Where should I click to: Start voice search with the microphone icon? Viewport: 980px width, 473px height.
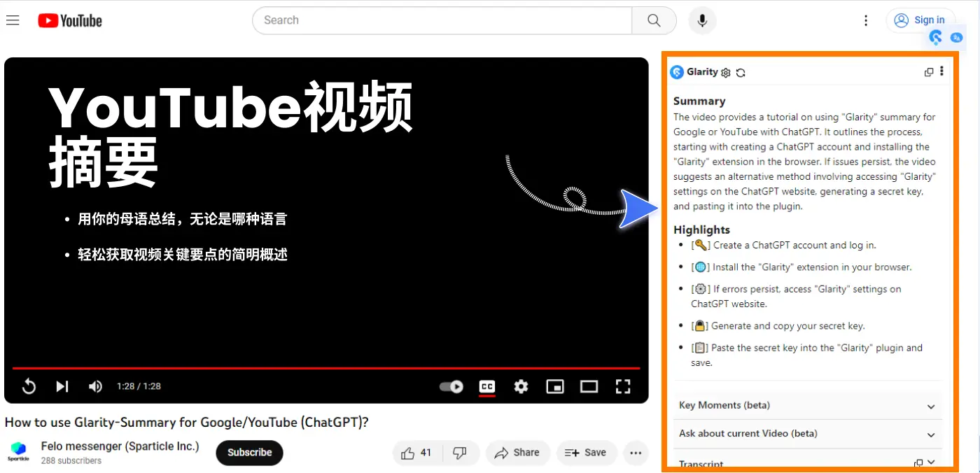[x=702, y=20]
